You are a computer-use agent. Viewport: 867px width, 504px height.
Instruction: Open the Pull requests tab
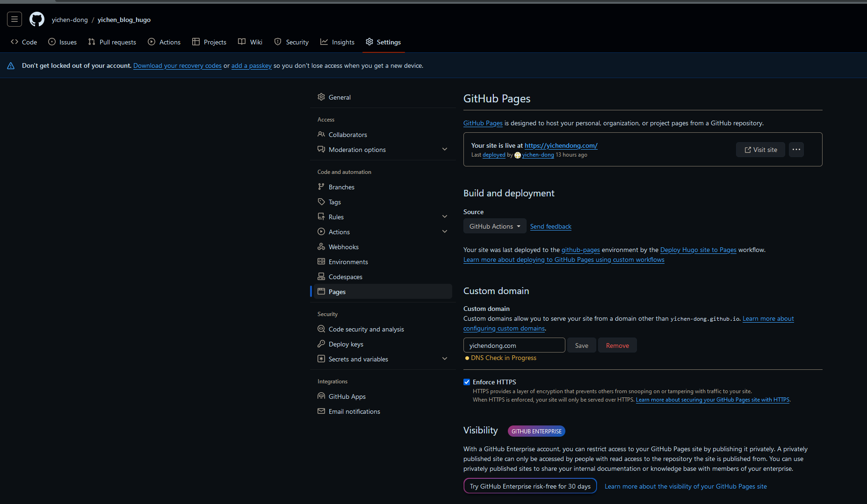pyautogui.click(x=112, y=42)
